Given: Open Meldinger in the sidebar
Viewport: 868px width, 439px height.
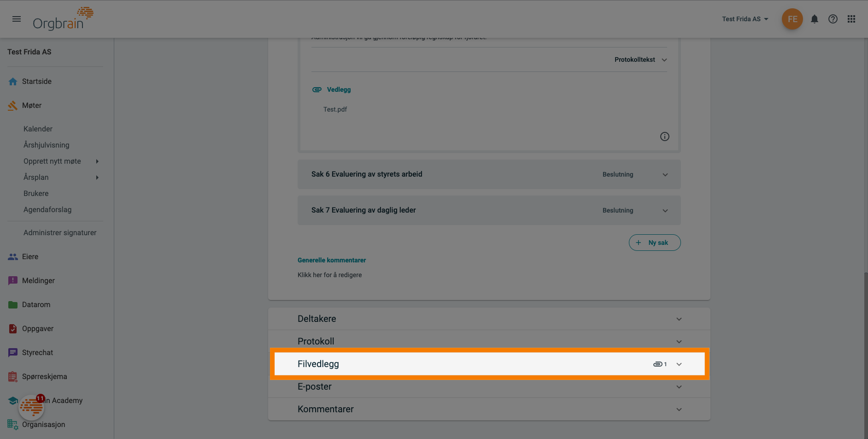Looking at the screenshot, I should [x=38, y=281].
